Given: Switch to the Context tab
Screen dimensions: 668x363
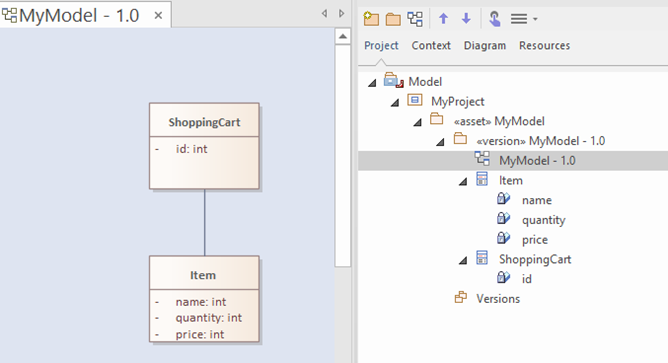Looking at the screenshot, I should point(431,46).
